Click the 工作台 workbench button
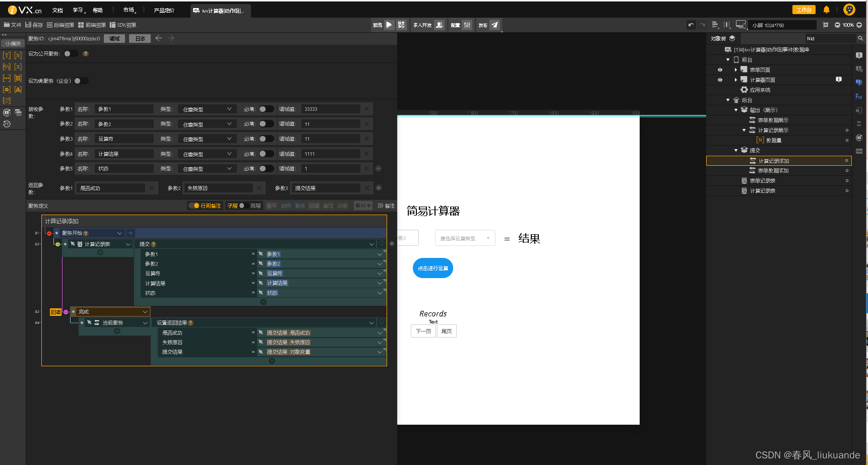The image size is (868, 465). pos(804,10)
